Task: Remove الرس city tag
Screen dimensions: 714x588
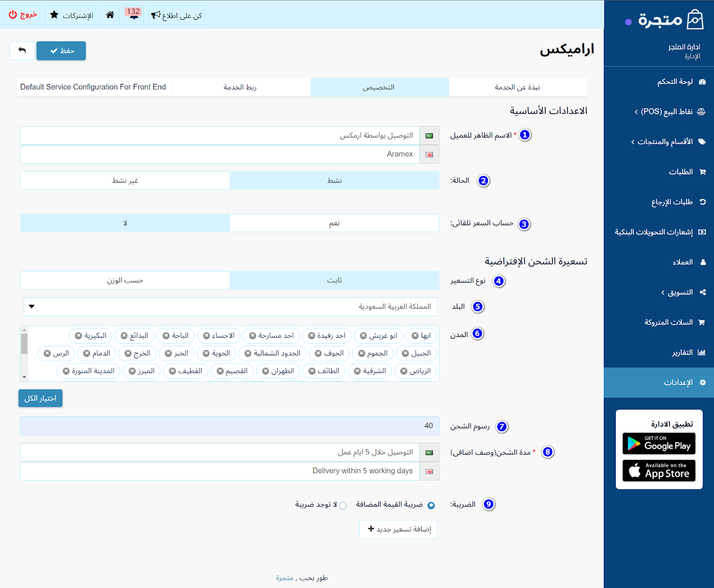Action: coord(47,353)
